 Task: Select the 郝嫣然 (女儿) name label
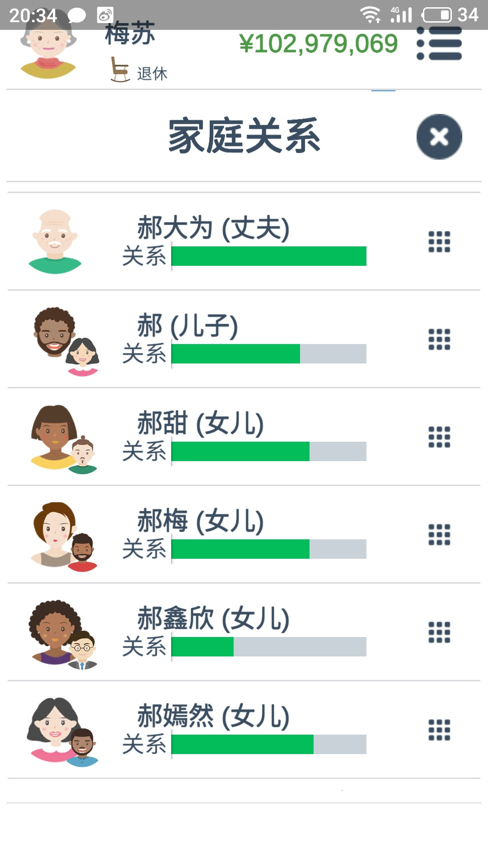(213, 716)
